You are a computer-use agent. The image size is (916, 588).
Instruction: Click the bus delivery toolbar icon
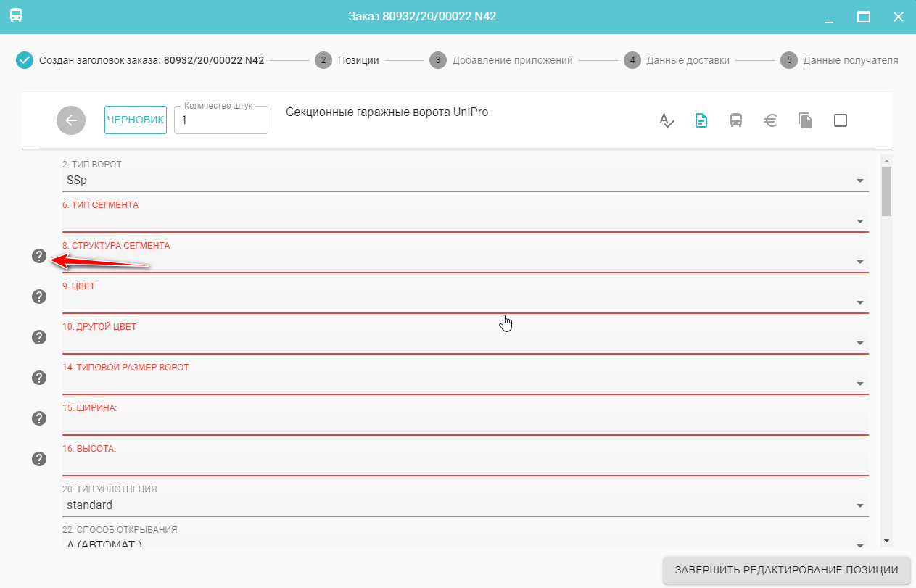click(x=735, y=120)
